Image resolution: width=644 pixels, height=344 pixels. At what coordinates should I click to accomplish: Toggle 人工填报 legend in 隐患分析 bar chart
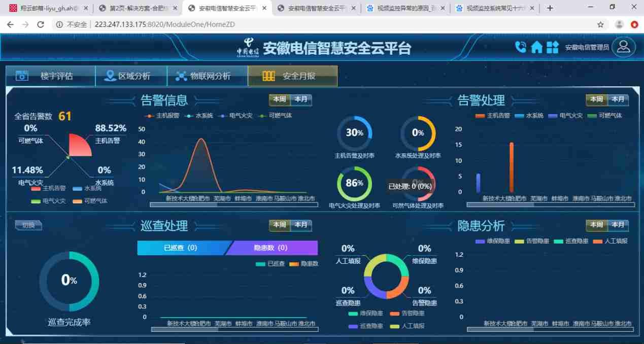pyautogui.click(x=612, y=241)
